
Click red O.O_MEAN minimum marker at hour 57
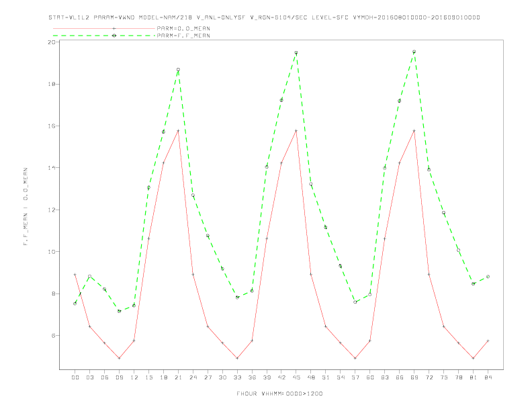(355, 358)
